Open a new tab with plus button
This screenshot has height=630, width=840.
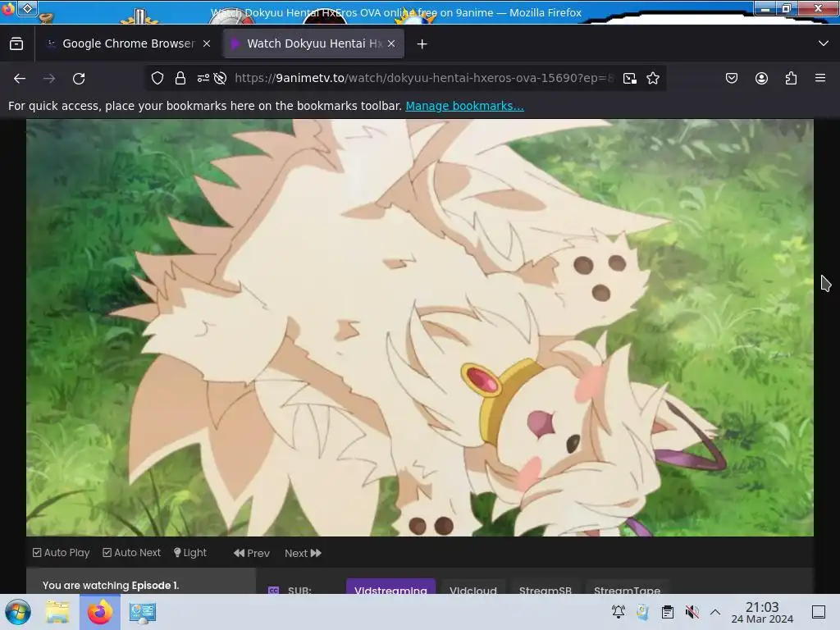422,44
